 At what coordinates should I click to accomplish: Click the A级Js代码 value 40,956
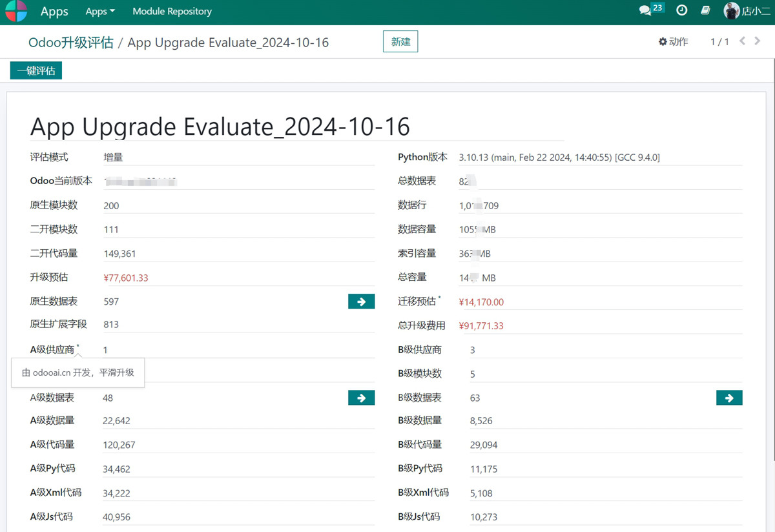(x=116, y=517)
